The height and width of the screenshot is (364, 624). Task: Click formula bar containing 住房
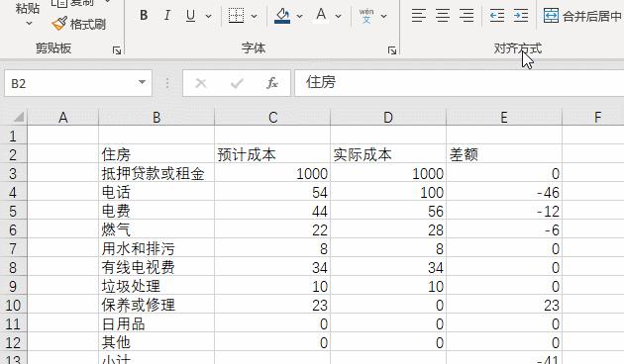pyautogui.click(x=459, y=83)
